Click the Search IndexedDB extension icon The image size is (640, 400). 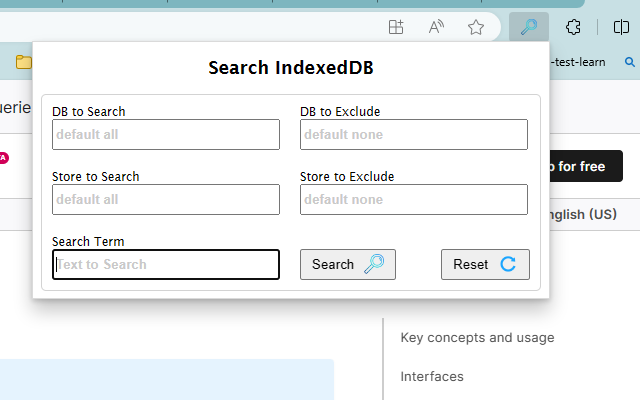528,27
